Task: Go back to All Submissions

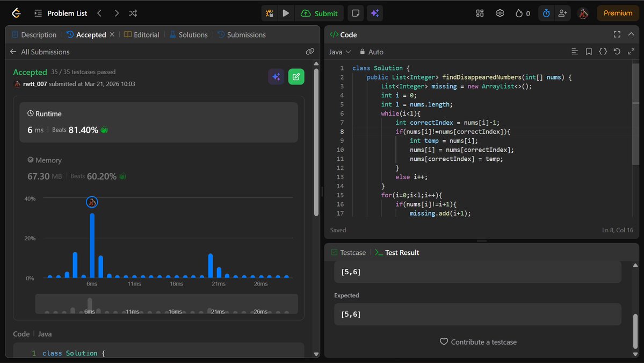Action: pos(39,52)
